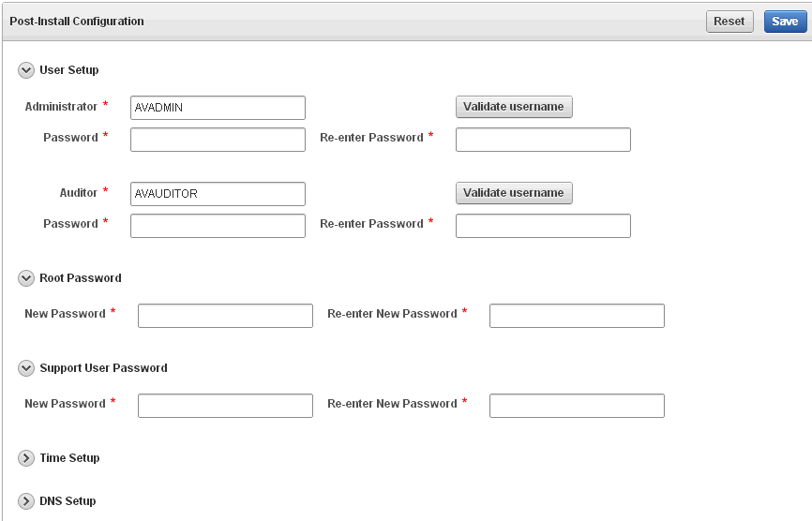Click the Time Setup heading text

pos(69,458)
